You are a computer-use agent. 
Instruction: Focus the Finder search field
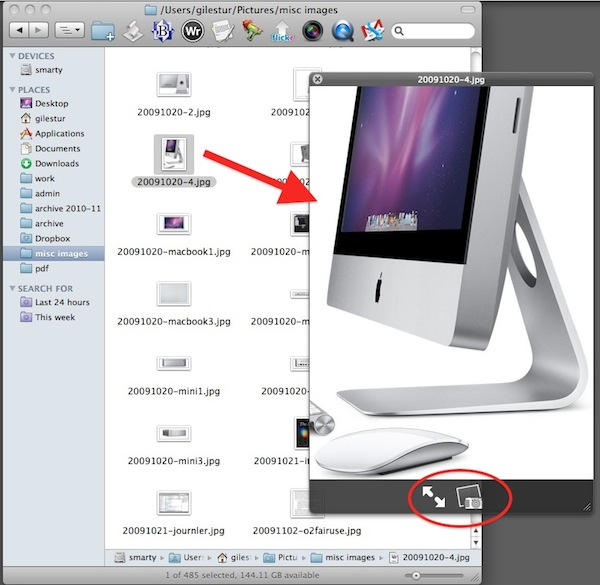(433, 31)
